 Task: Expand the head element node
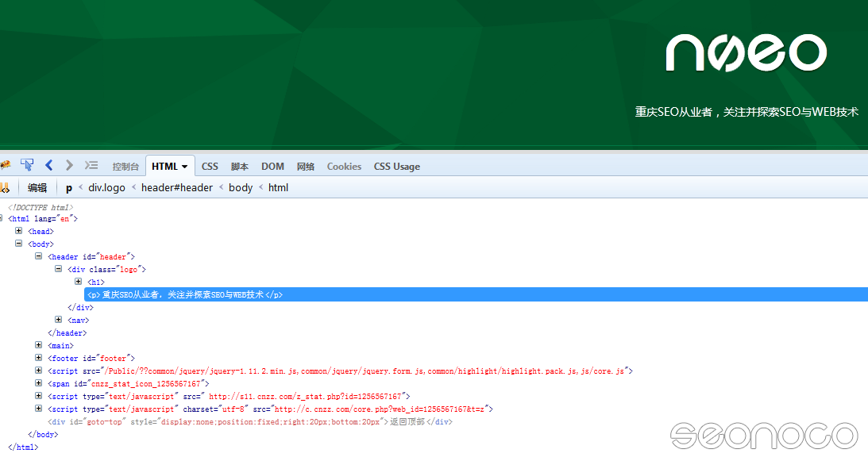[19, 231]
